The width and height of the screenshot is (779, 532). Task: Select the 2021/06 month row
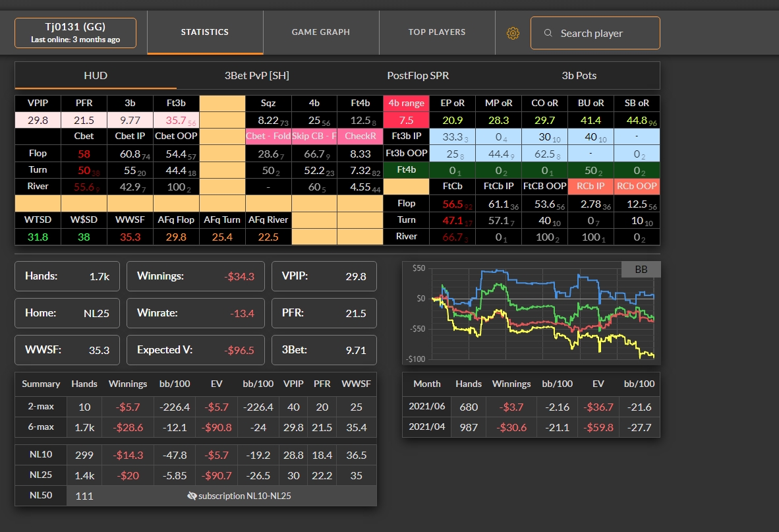coord(531,407)
